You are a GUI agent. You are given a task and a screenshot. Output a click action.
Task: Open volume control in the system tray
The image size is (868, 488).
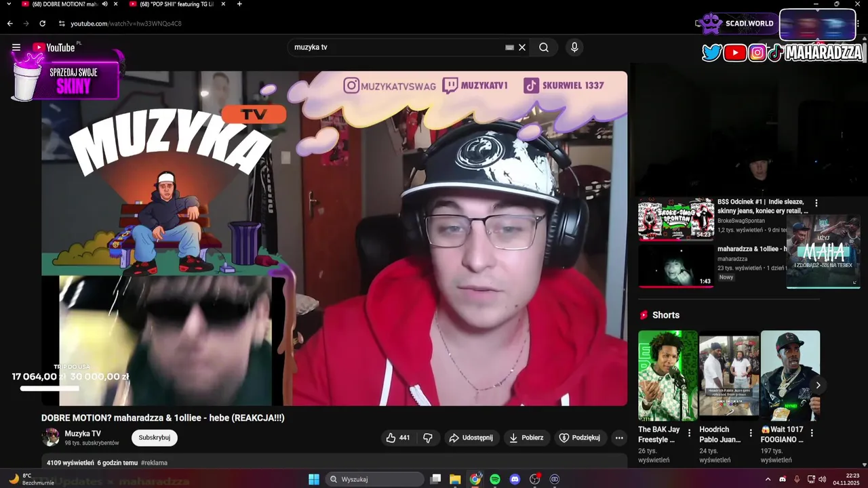tap(823, 479)
